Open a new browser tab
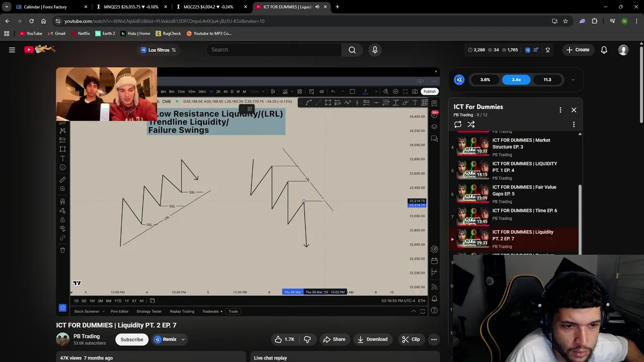The image size is (644, 362). coord(337,7)
